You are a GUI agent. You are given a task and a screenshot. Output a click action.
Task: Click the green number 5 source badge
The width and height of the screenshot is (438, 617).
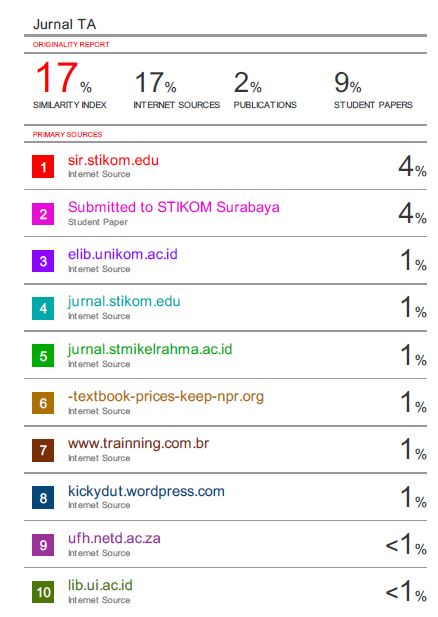[x=43, y=356]
